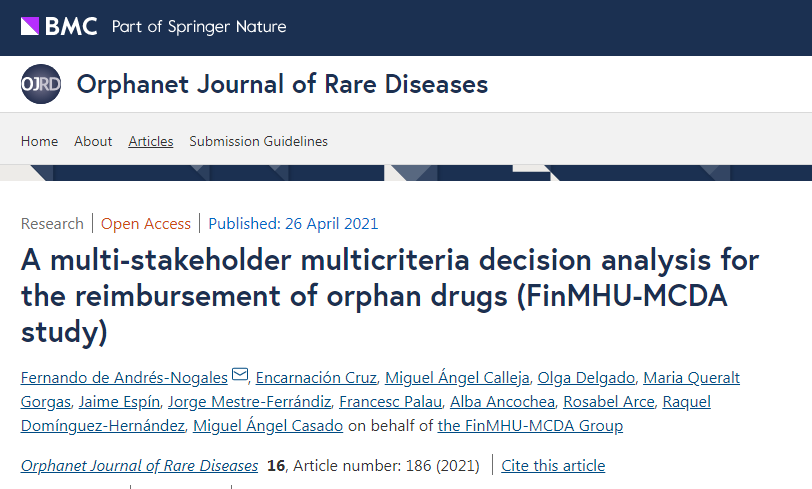The image size is (812, 489).
Task: Select author Jorge Mestre-Ferrándiz
Action: [249, 402]
